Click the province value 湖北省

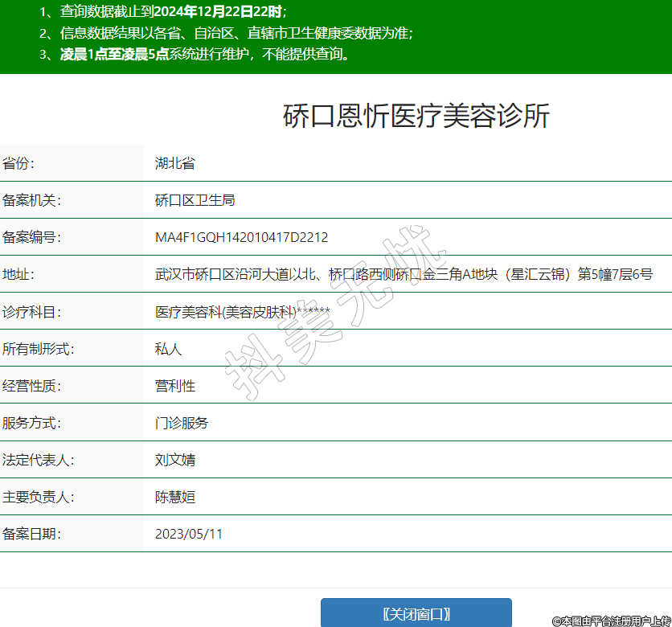click(x=175, y=164)
